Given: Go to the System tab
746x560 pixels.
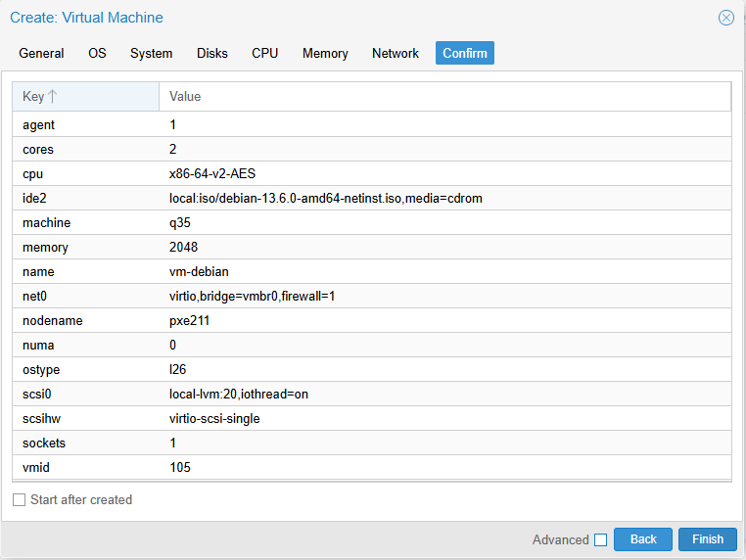Looking at the screenshot, I should click(x=152, y=53).
